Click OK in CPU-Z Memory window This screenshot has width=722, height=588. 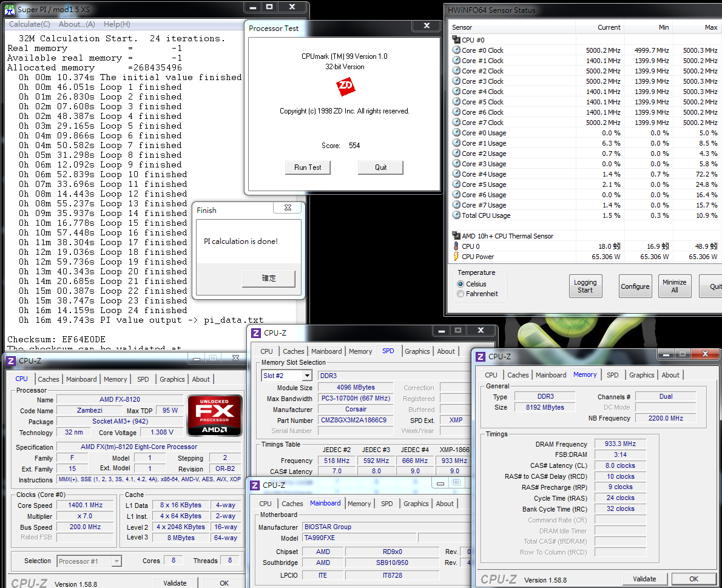point(693,579)
